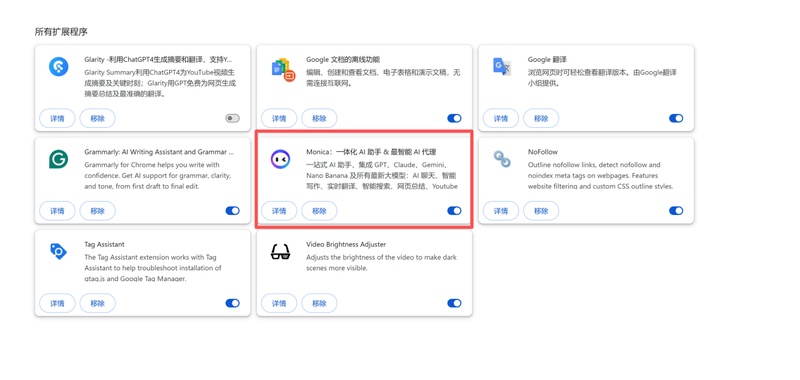Click the Glarity extension icon
The height and width of the screenshot is (380, 800).
[59, 67]
